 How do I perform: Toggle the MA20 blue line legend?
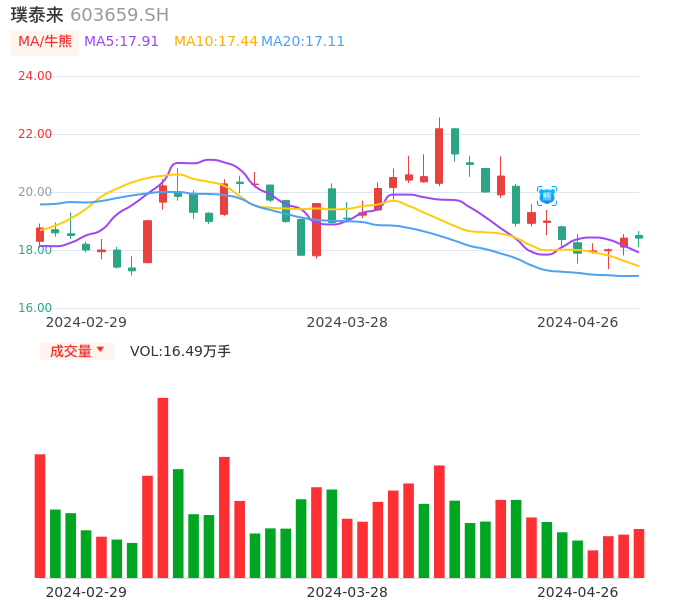click(x=302, y=42)
